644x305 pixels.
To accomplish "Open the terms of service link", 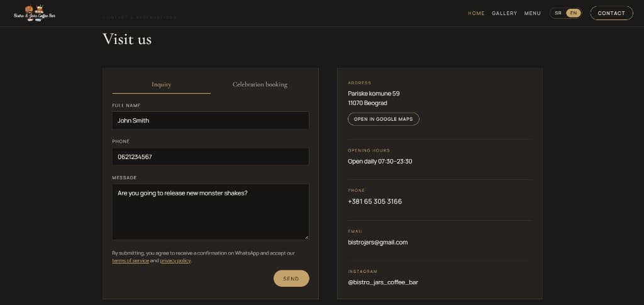I will (131, 261).
